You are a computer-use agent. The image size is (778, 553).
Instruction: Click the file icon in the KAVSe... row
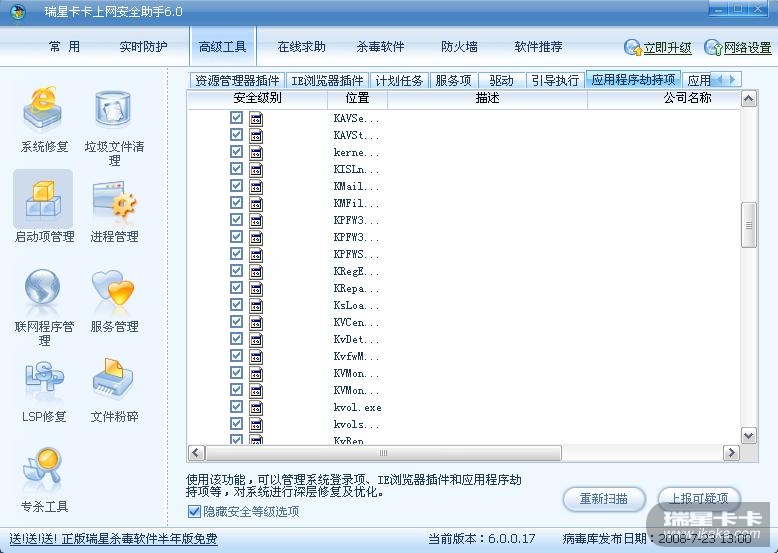point(256,119)
